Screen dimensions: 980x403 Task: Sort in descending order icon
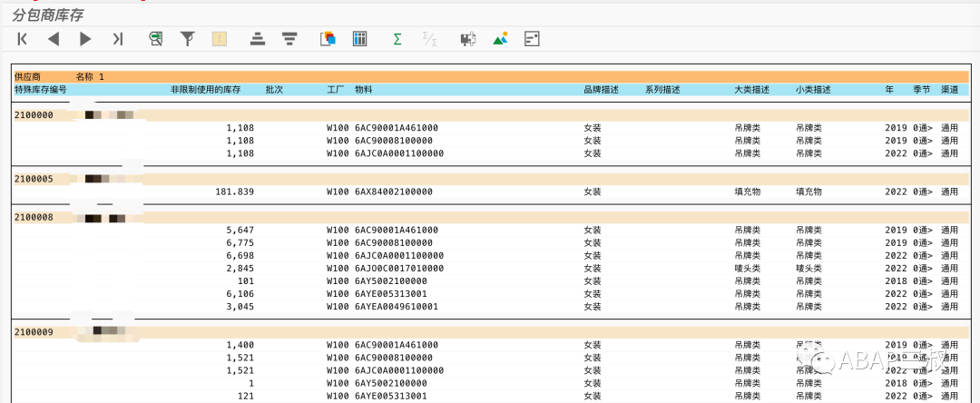pyautogui.click(x=289, y=39)
